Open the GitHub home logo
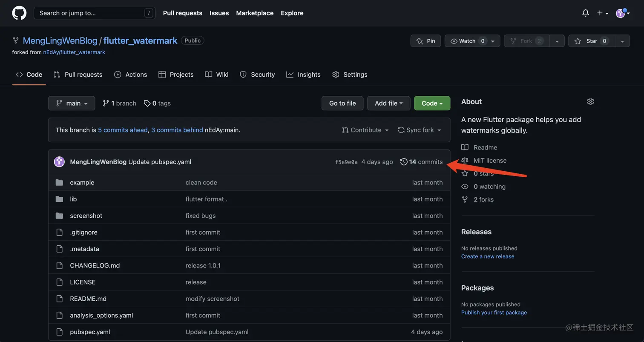This screenshot has height=342, width=644. click(19, 13)
